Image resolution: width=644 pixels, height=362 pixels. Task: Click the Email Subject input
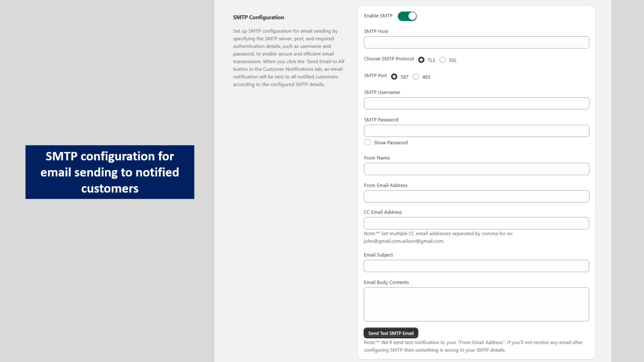(476, 266)
